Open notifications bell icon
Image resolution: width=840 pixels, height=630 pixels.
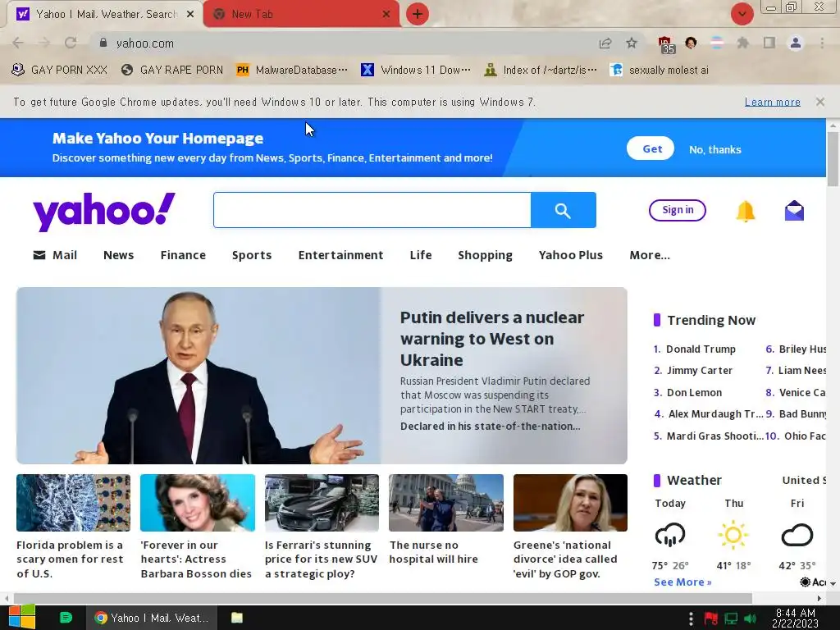tap(745, 211)
